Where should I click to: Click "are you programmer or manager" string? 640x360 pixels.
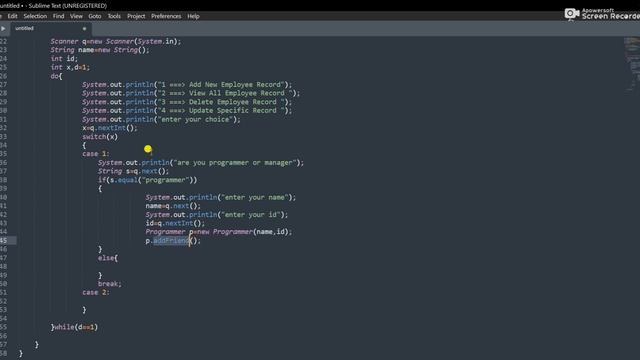(235, 162)
